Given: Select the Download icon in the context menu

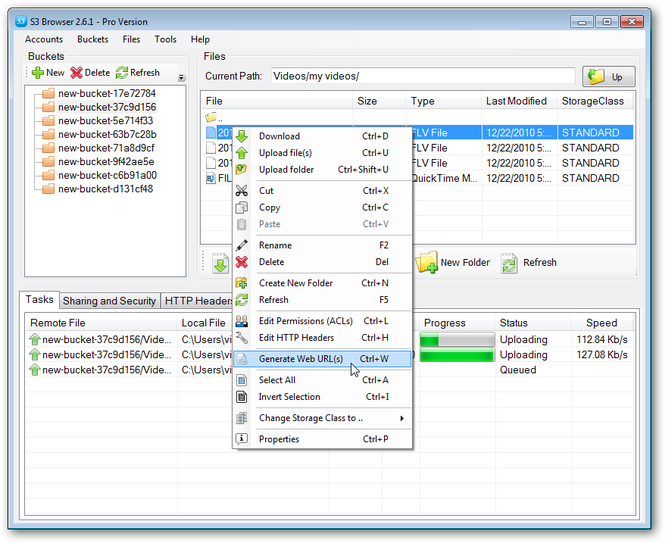Looking at the screenshot, I should 241,137.
